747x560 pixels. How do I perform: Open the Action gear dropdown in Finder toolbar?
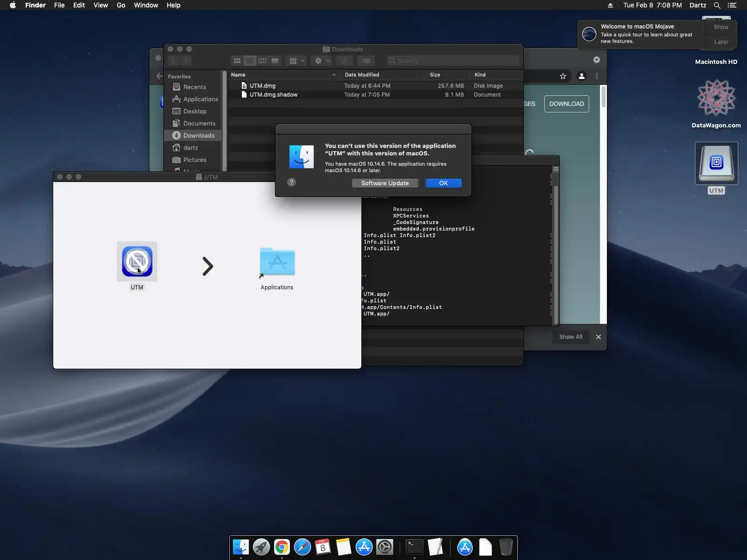click(x=322, y=61)
